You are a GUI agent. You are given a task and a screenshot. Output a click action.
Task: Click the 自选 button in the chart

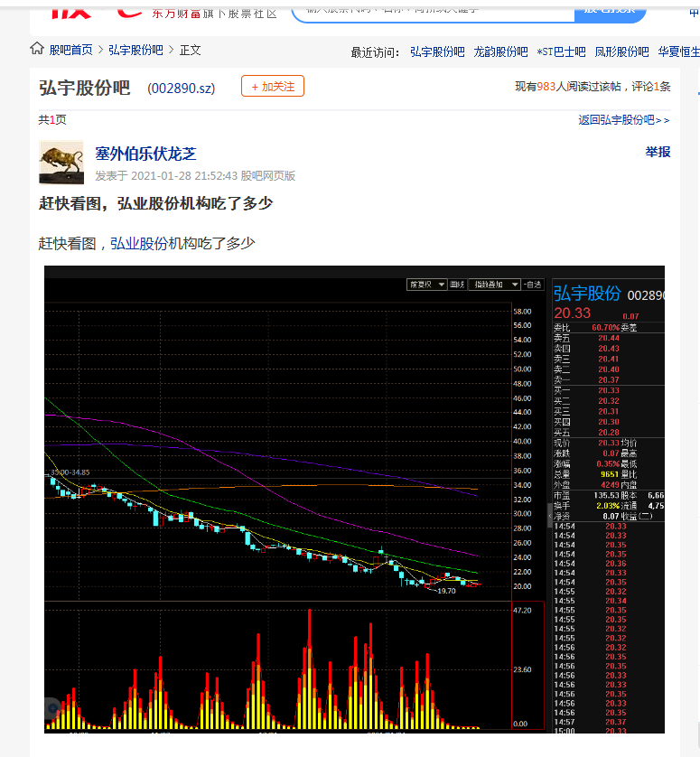pos(533,285)
